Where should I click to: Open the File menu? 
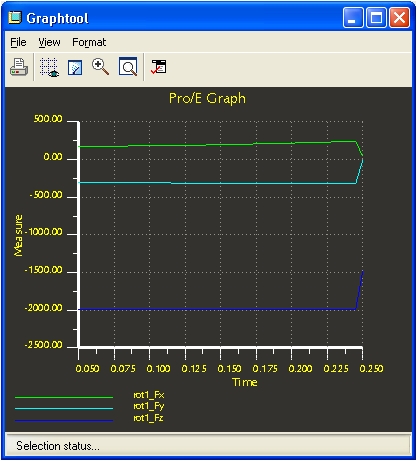18,42
